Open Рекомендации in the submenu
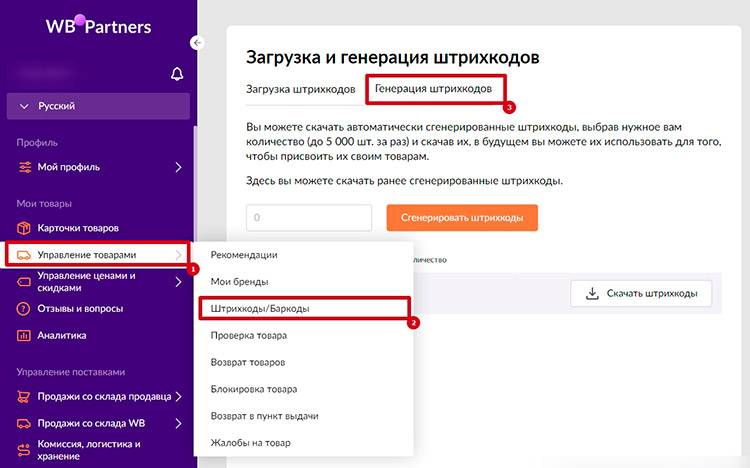 (244, 255)
